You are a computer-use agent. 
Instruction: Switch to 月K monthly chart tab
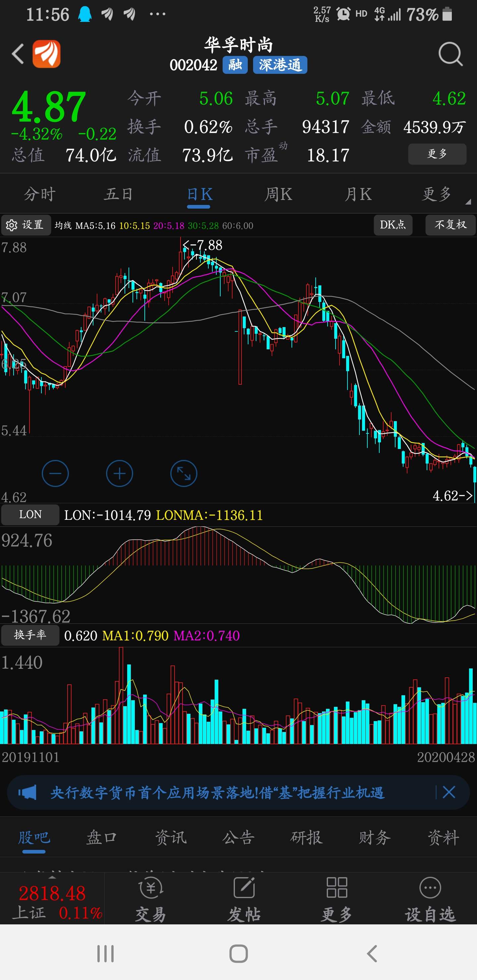click(358, 194)
